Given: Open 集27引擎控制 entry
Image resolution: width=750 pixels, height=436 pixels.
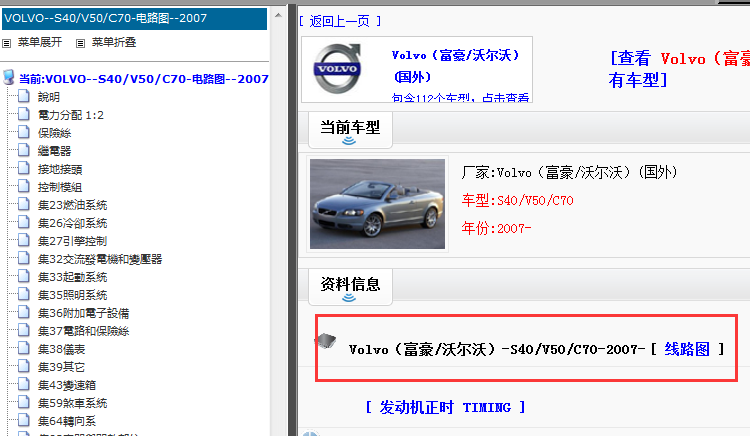Looking at the screenshot, I should point(73,241).
